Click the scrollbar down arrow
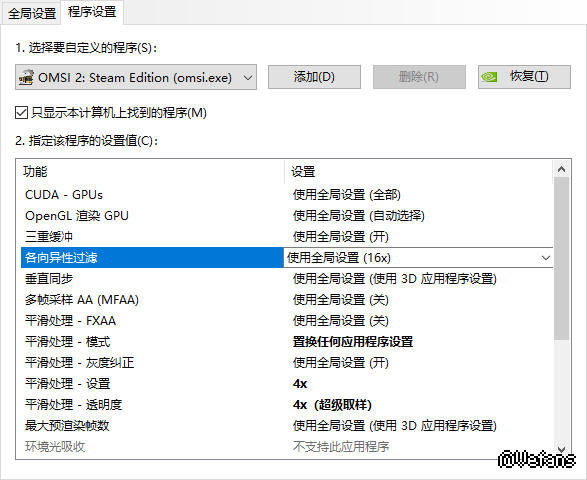Viewport: 587px width, 480px height. coord(561,449)
